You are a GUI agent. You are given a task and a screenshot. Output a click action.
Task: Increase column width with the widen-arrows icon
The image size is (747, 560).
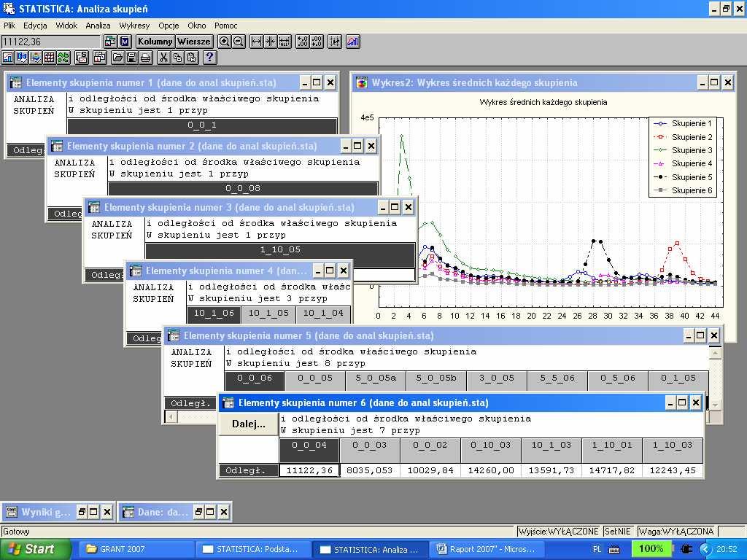(x=256, y=42)
